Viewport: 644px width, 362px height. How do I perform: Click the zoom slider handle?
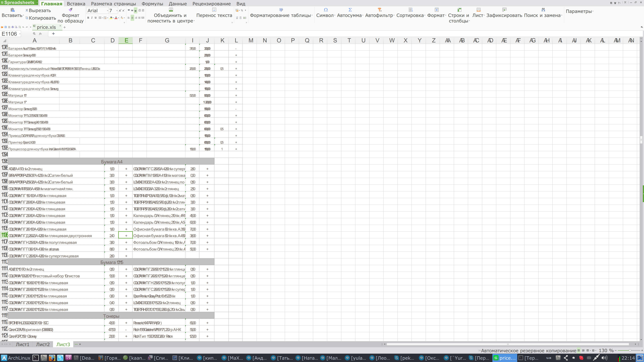(630, 350)
